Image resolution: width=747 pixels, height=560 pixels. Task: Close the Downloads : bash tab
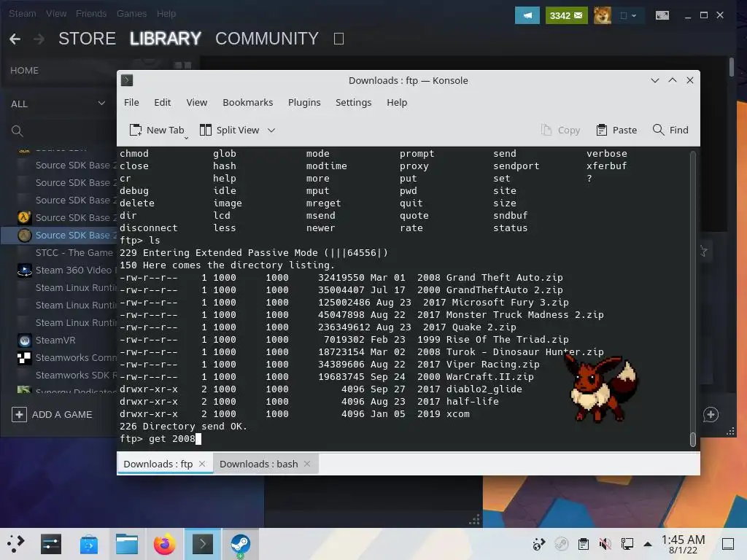coord(307,464)
